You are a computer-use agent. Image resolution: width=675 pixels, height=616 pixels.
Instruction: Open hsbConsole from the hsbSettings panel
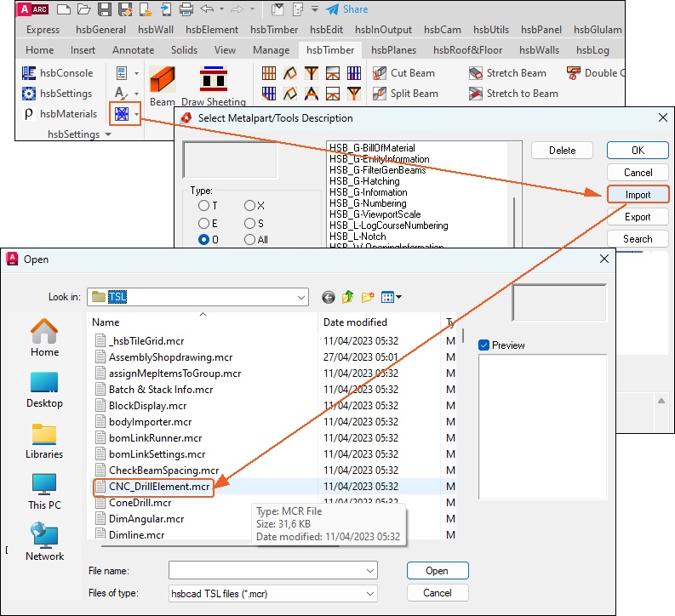[58, 73]
